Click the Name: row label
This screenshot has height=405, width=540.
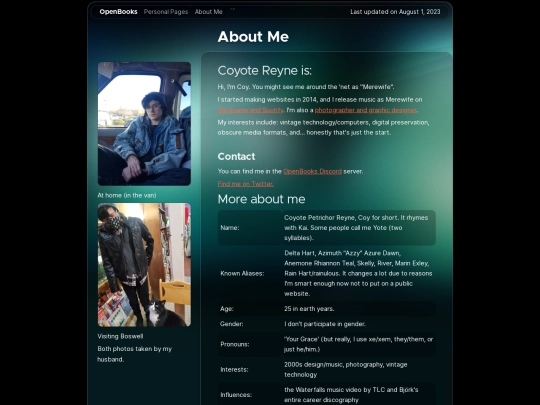click(x=230, y=228)
